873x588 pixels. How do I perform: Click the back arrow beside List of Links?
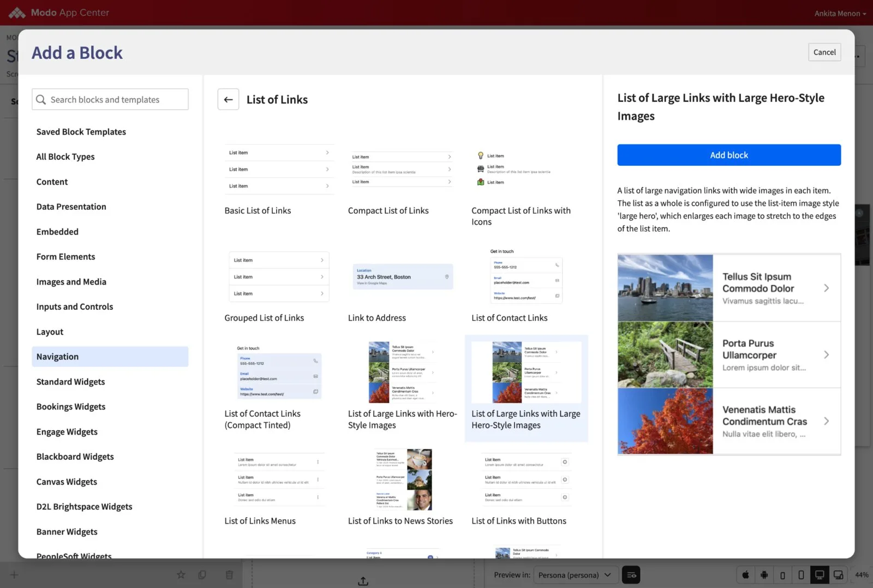pyautogui.click(x=228, y=99)
